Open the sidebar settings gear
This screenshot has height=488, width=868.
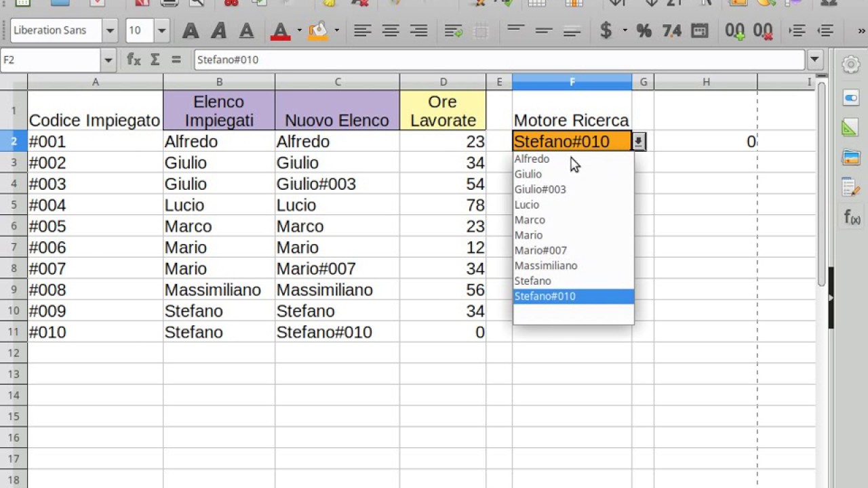[851, 64]
